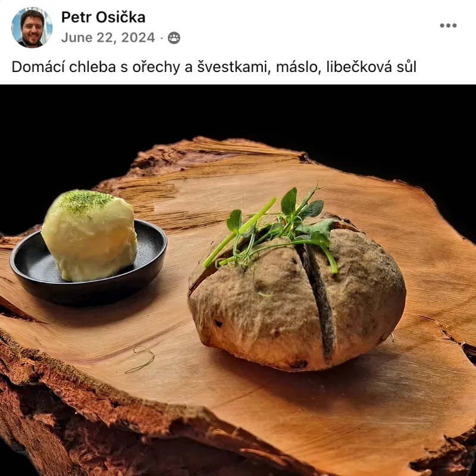Open the three-dot post options menu
The width and height of the screenshot is (476, 476).
click(x=448, y=26)
